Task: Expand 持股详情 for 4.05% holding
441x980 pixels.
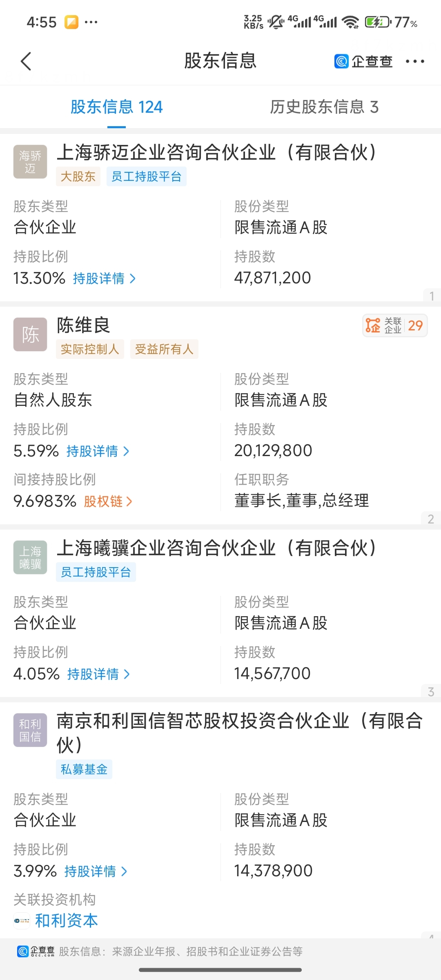Action: point(98,674)
